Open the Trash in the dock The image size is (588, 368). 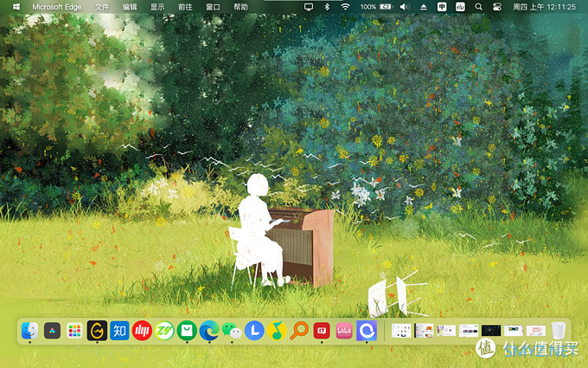[x=559, y=331]
